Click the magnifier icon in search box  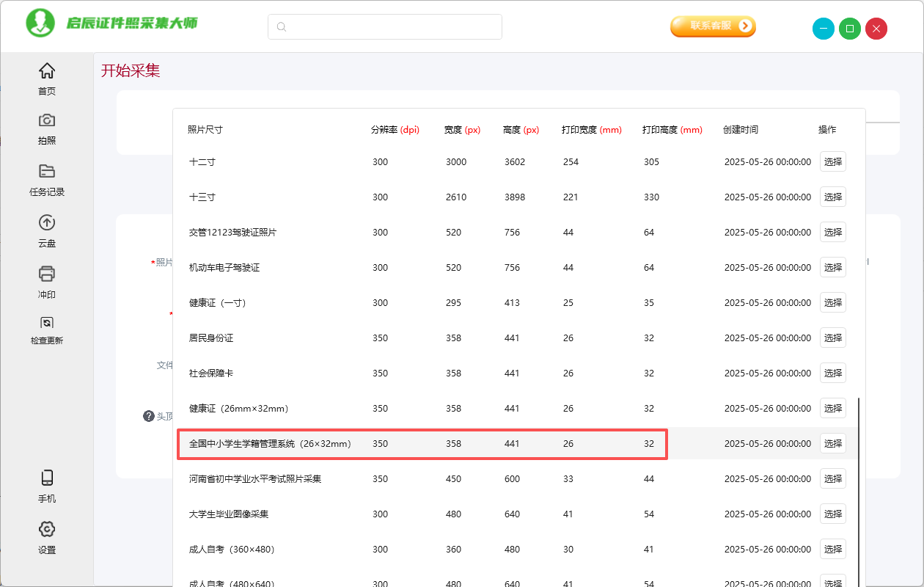pyautogui.click(x=282, y=27)
